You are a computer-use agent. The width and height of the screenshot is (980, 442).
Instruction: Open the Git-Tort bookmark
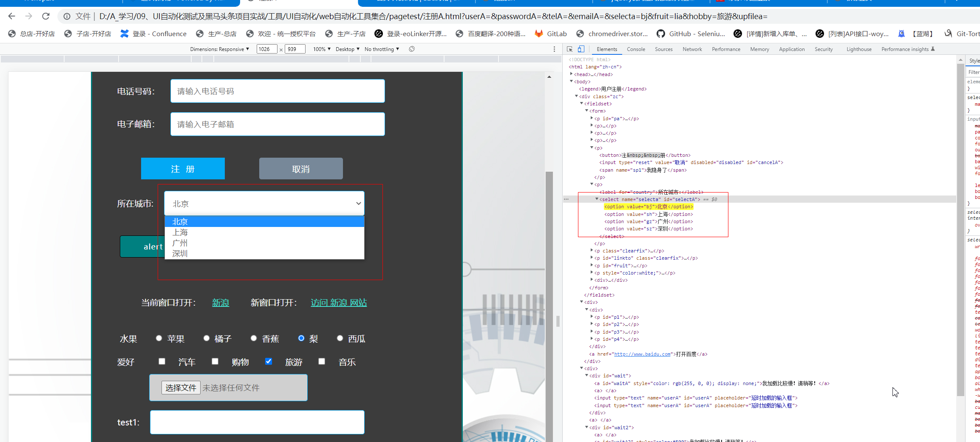(961, 34)
